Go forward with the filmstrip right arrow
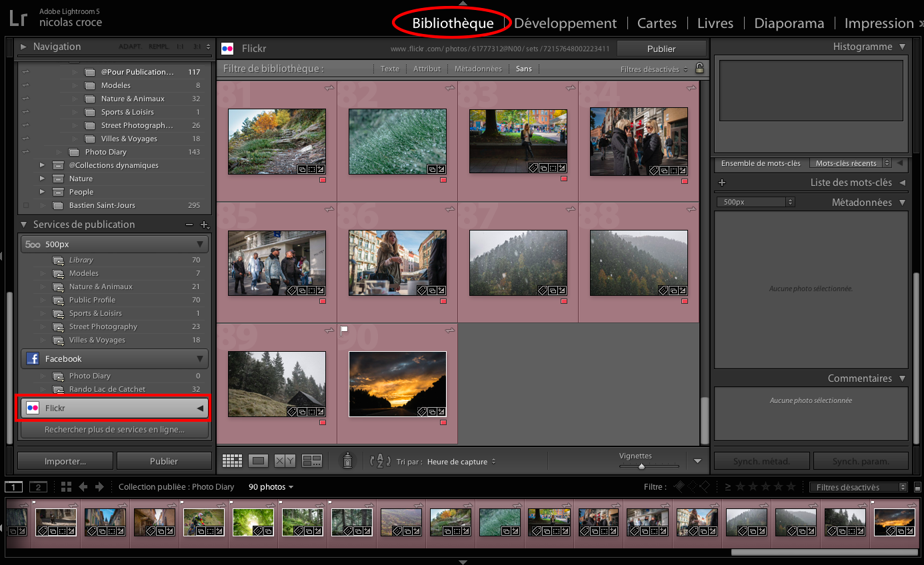Screen dimensions: 924x565 point(99,487)
